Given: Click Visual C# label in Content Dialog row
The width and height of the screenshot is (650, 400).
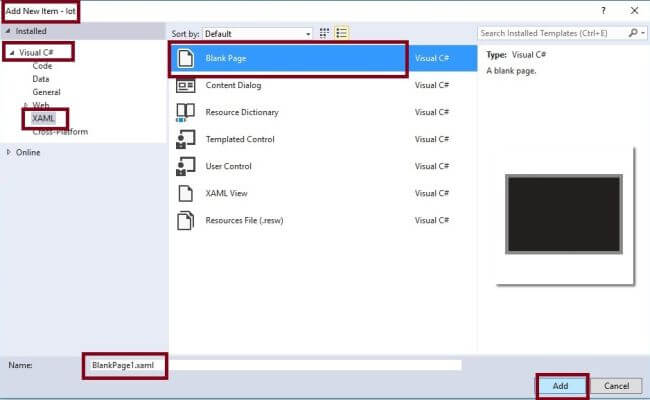Looking at the screenshot, I should coord(432,85).
